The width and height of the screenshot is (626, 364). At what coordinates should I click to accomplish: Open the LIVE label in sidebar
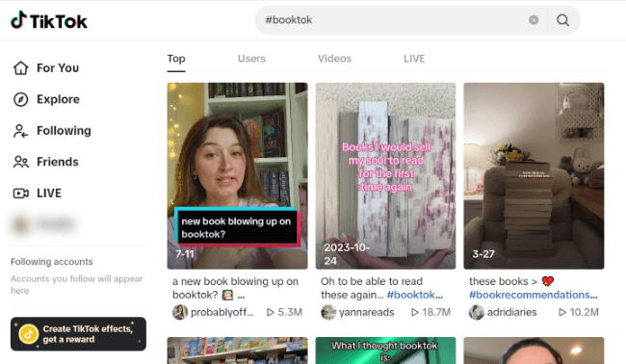(49, 194)
